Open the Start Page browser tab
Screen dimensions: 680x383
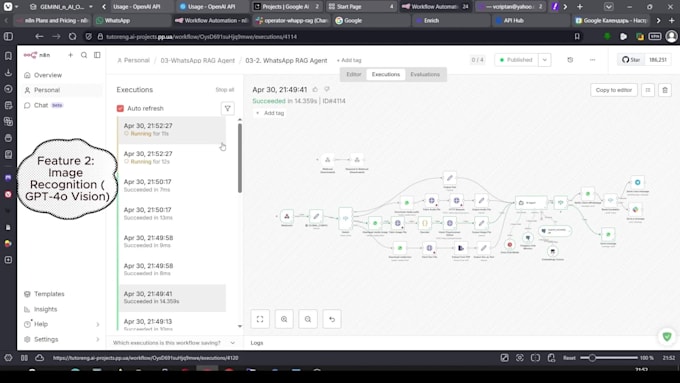(x=362, y=7)
